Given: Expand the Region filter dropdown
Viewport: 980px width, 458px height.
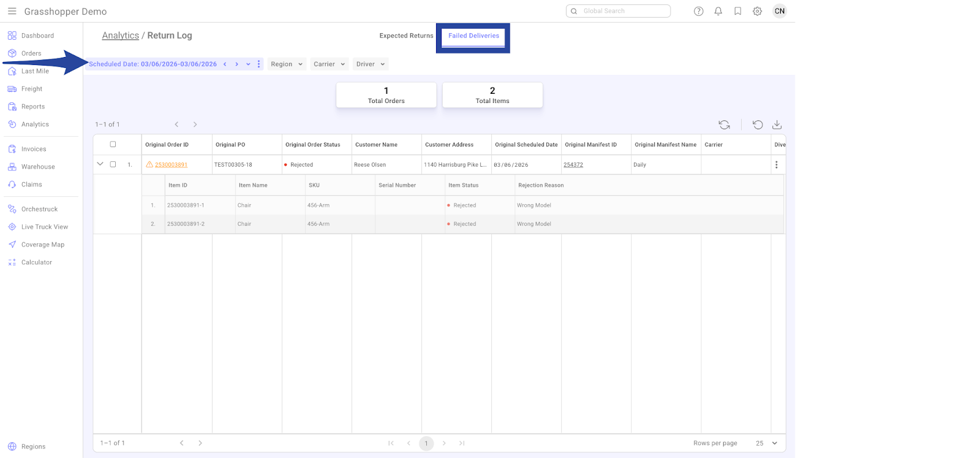Looking at the screenshot, I should click(287, 64).
